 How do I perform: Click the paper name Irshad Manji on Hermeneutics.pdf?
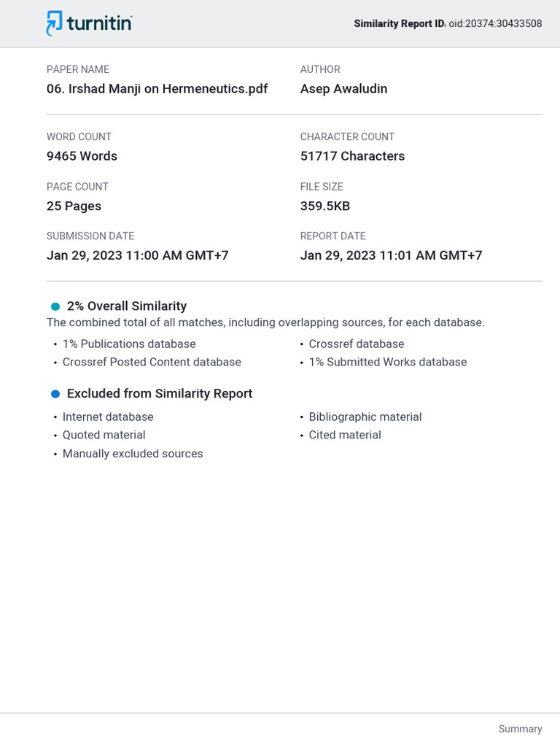pos(157,88)
